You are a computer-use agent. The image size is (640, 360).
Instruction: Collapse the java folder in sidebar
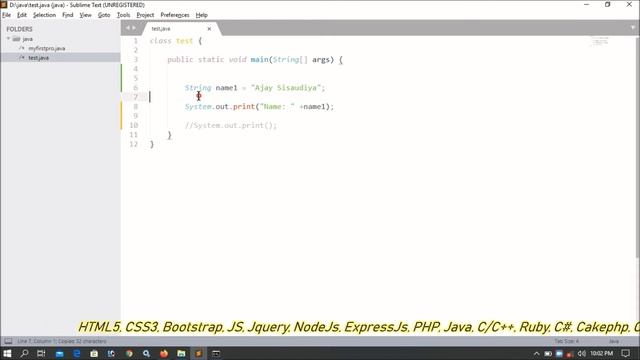(8, 39)
